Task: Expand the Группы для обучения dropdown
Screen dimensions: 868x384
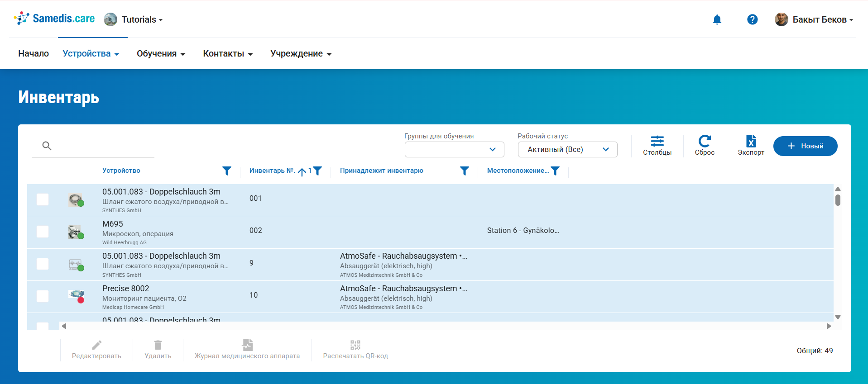Action: [454, 149]
